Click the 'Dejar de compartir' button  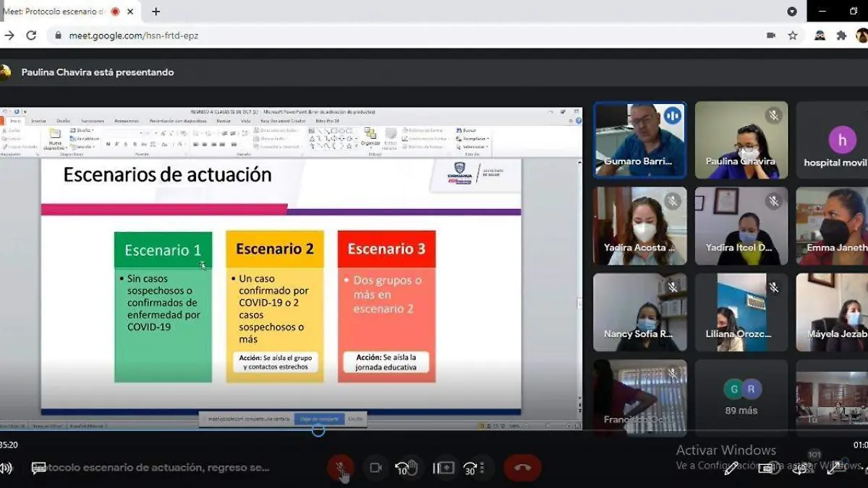tap(318, 419)
